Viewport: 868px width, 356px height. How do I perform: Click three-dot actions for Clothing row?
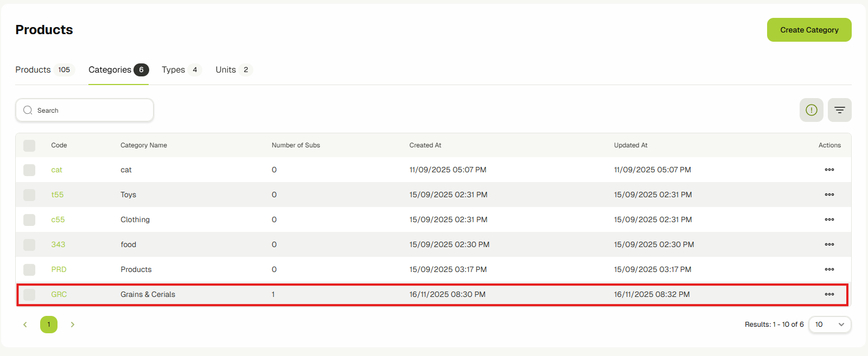tap(829, 219)
